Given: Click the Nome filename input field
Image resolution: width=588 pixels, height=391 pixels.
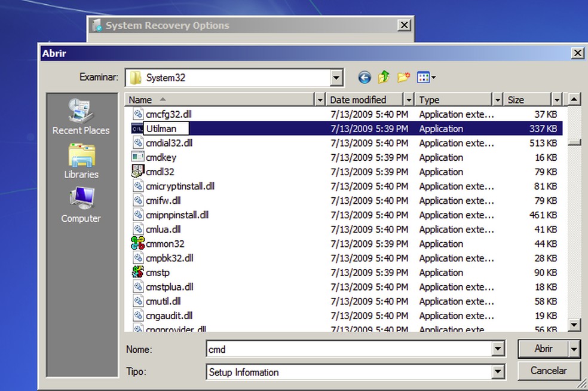Looking at the screenshot, I should (348, 349).
